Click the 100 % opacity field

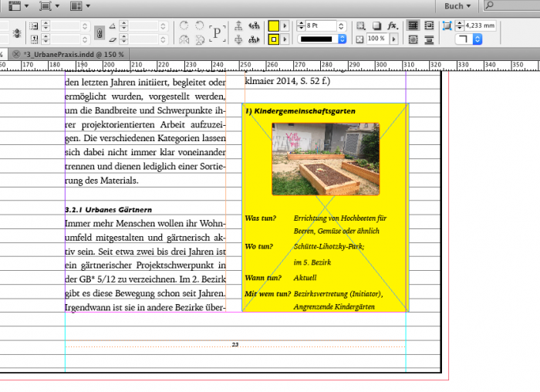point(378,39)
